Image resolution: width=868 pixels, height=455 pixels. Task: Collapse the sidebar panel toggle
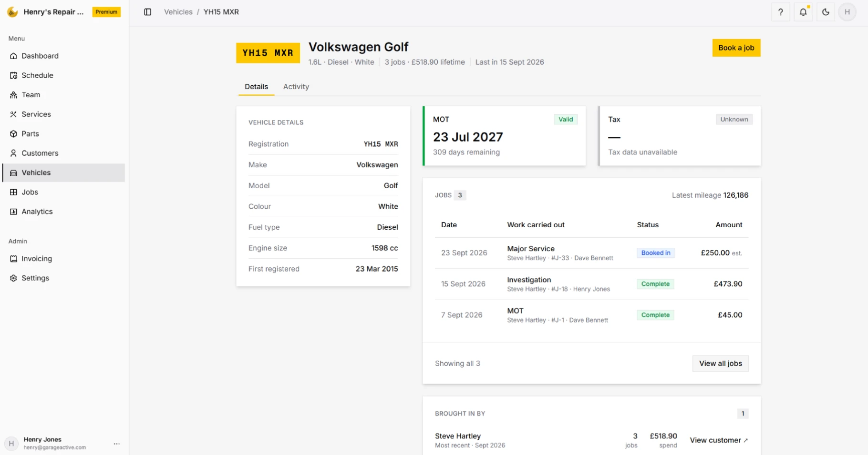(148, 12)
